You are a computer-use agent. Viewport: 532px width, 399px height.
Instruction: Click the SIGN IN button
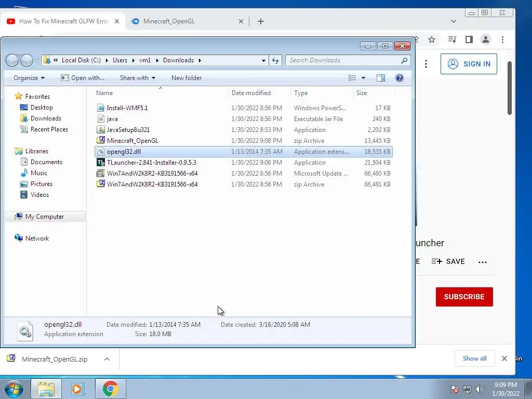[469, 64]
